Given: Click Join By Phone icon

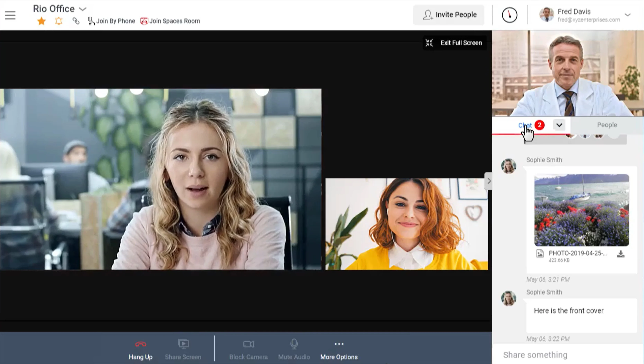Looking at the screenshot, I should point(91,20).
